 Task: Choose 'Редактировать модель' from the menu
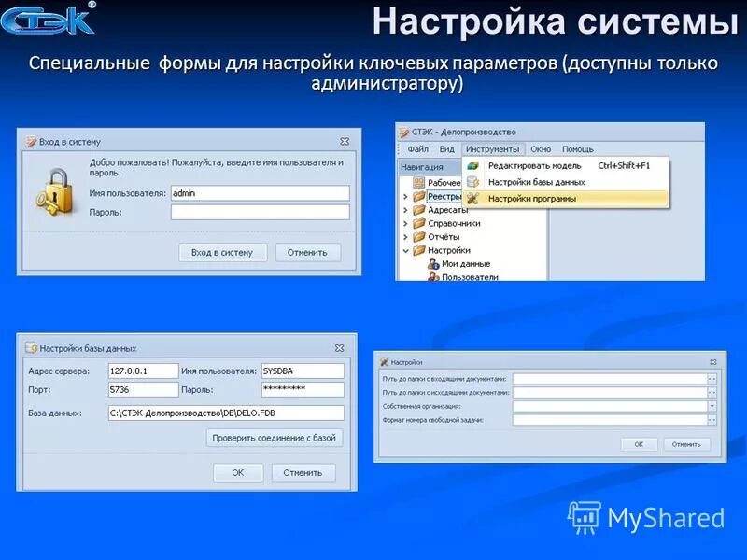click(566, 166)
